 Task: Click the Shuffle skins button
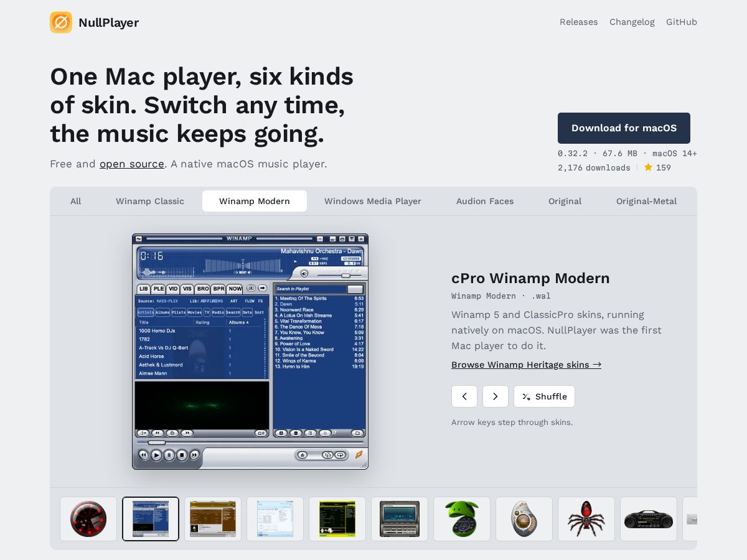(544, 396)
